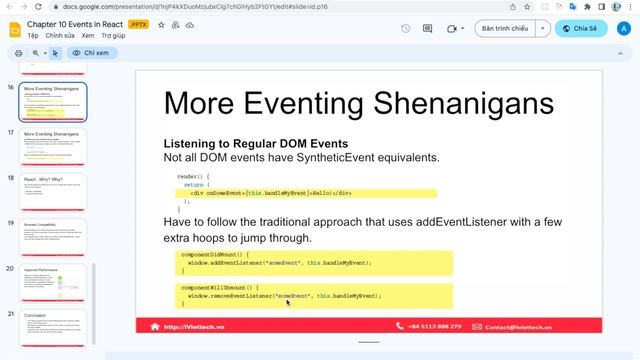
Task: Star the Chapter 10 Events in React document
Action: [x=161, y=25]
